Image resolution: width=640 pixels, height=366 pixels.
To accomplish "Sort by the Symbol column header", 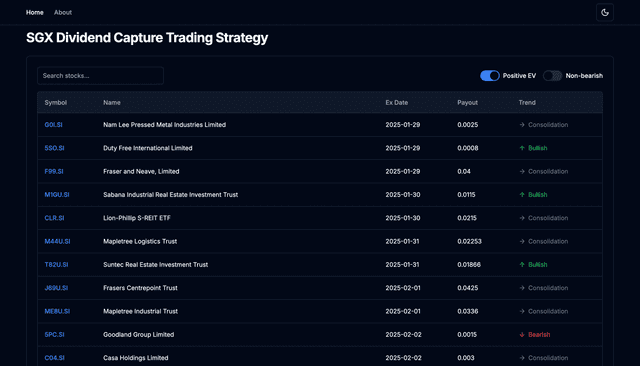I will [56, 103].
